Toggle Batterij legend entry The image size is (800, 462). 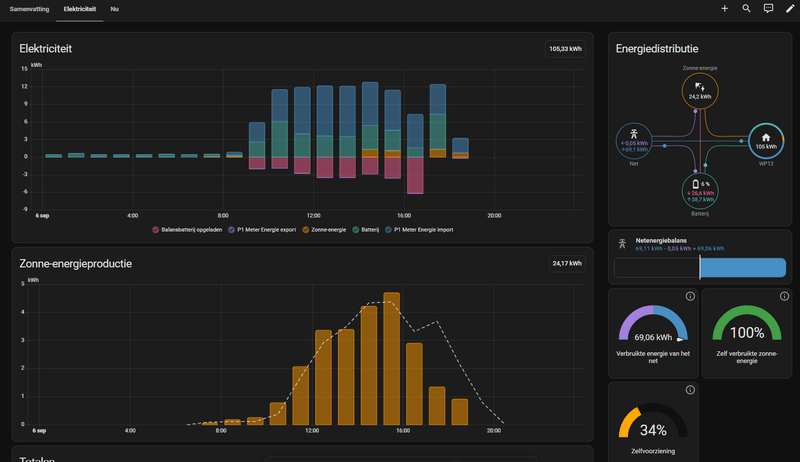coord(365,230)
